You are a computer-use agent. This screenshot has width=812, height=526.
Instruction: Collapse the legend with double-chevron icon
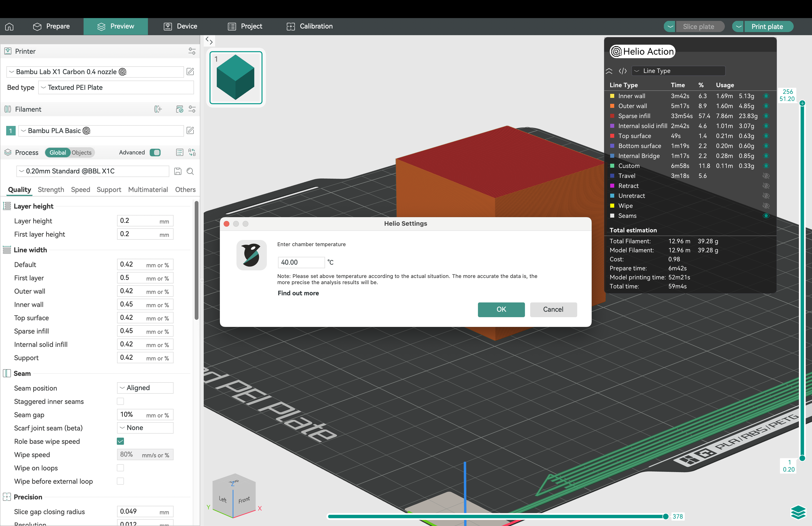609,71
